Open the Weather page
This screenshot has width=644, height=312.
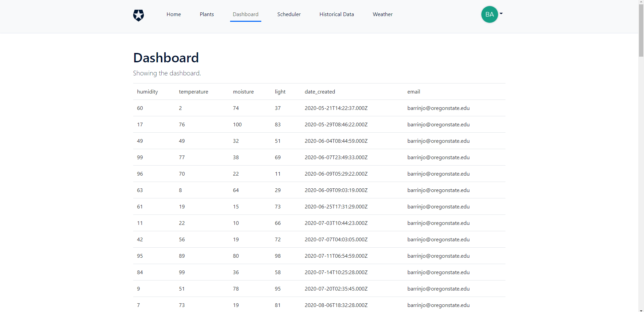(x=382, y=14)
